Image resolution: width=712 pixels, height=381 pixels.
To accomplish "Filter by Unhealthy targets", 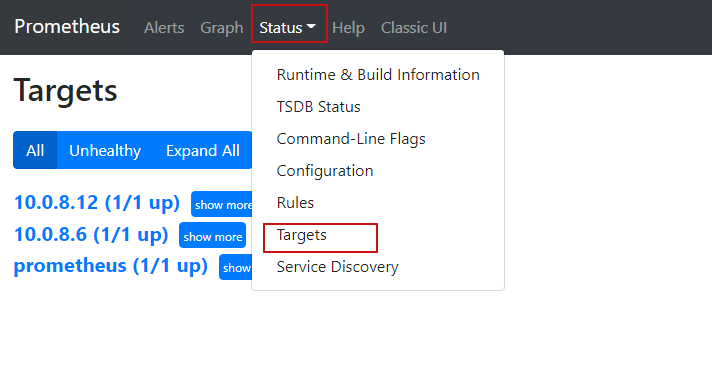I will point(105,150).
